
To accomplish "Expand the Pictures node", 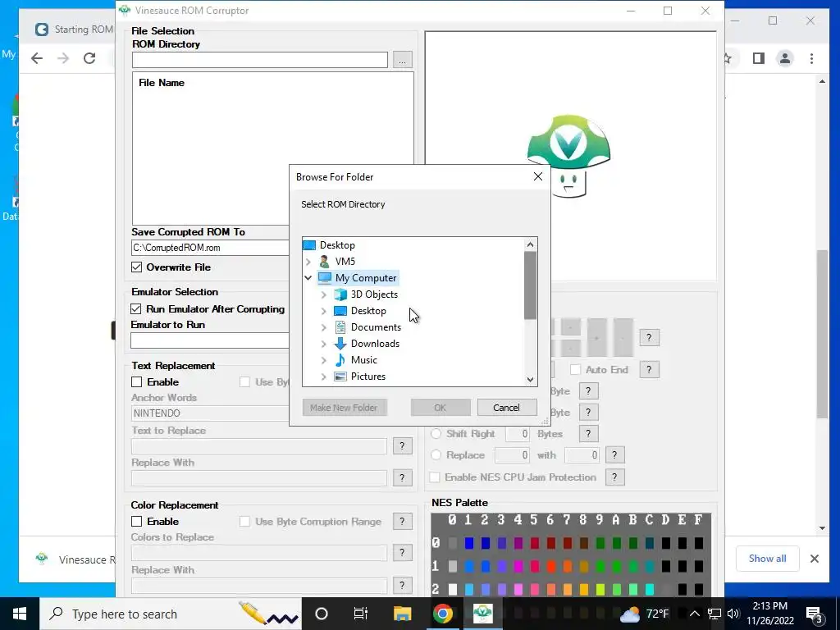I will (323, 377).
